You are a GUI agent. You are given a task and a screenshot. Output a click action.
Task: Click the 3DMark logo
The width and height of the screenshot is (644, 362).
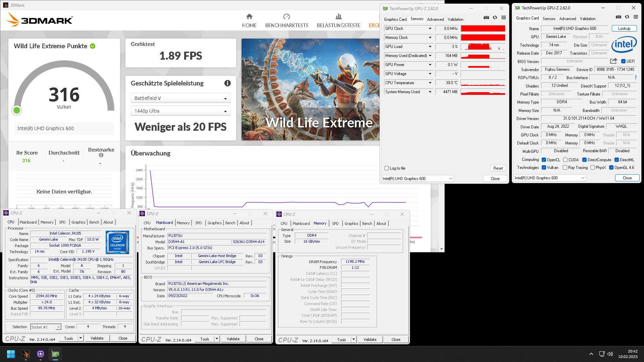click(40, 20)
